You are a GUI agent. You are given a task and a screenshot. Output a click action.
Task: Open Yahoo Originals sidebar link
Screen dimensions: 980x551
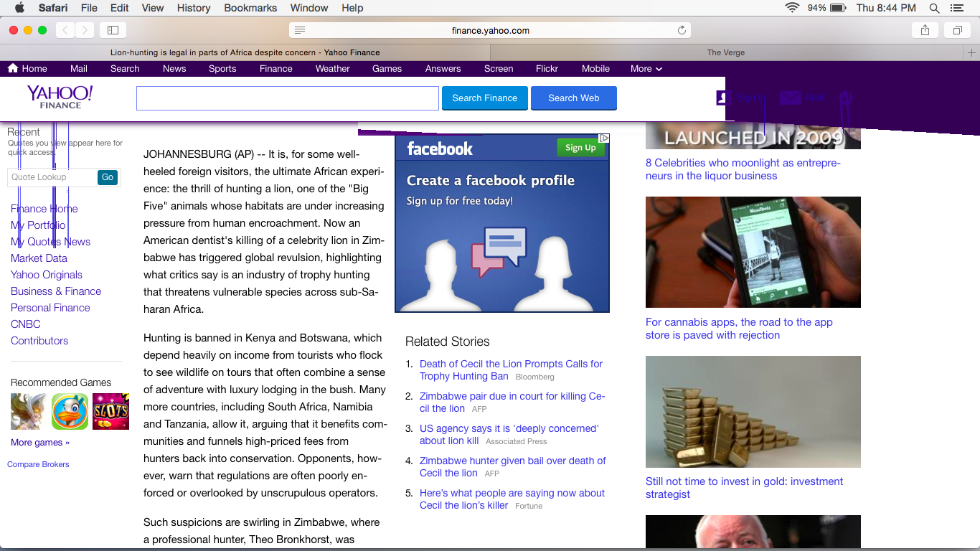click(47, 275)
